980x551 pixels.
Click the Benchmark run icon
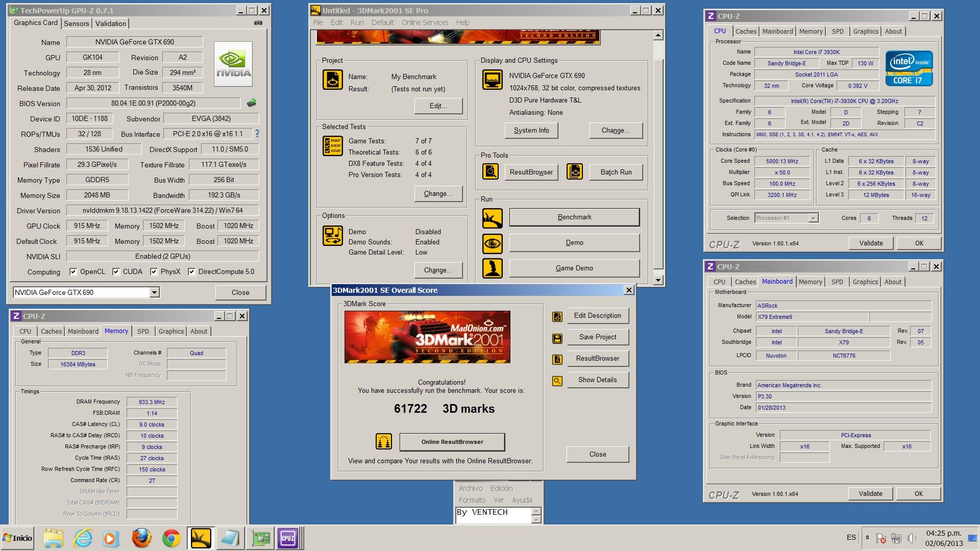click(x=493, y=218)
